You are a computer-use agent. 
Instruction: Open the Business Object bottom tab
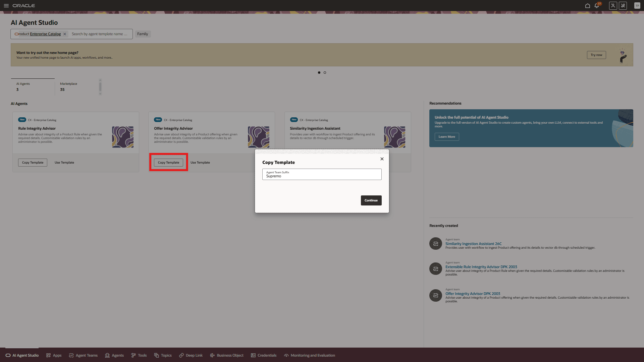pos(227,355)
